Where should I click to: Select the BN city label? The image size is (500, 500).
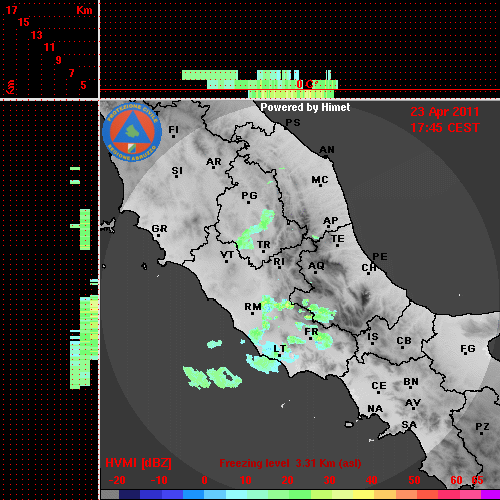411,382
